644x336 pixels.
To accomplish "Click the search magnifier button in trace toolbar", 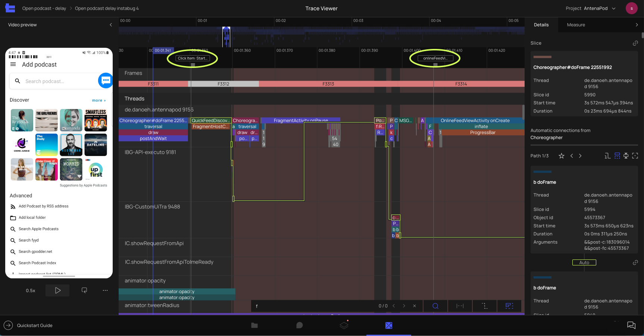I will click(x=435, y=306).
